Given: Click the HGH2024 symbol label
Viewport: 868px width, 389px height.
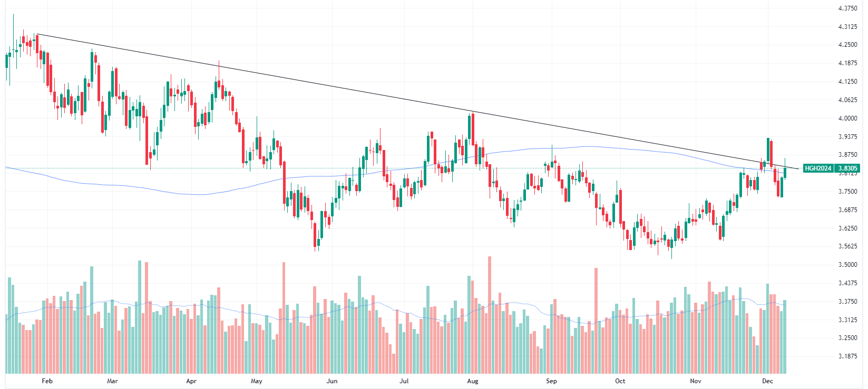Looking at the screenshot, I should 818,168.
